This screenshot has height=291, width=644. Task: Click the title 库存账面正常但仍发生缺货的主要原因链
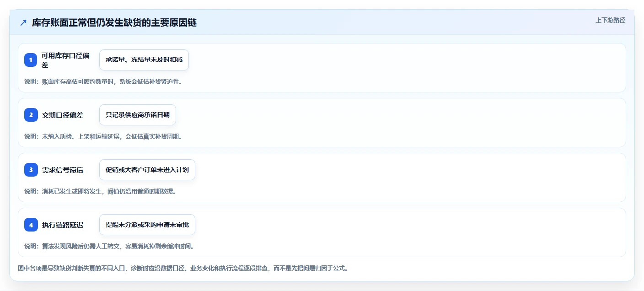[114, 23]
